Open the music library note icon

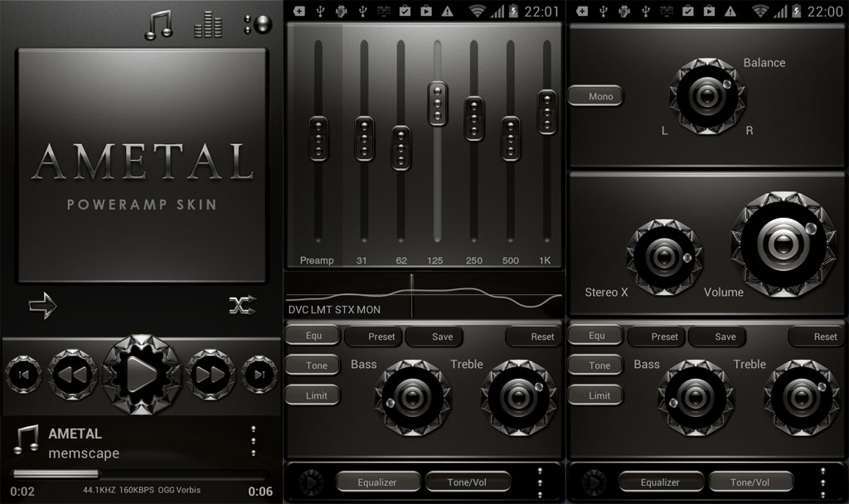[158, 25]
